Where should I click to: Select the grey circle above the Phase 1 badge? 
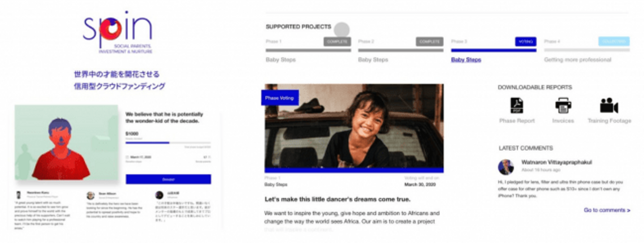pyautogui.click(x=342, y=30)
